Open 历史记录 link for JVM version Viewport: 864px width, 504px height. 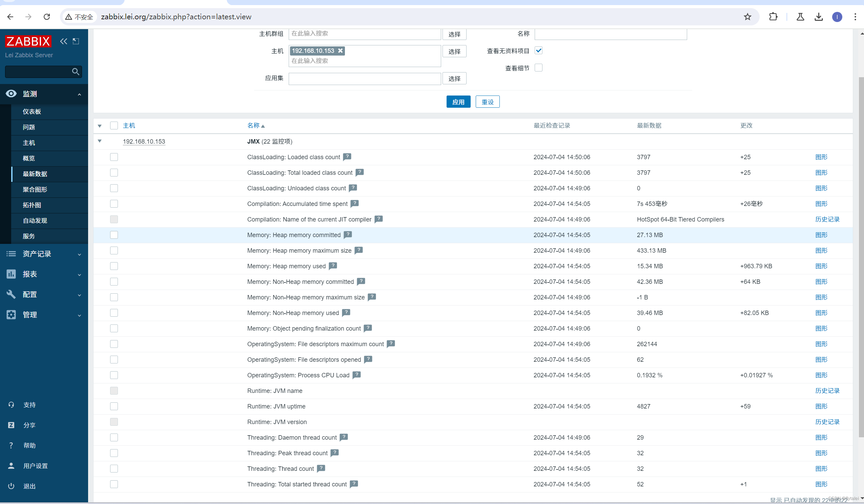coord(827,422)
